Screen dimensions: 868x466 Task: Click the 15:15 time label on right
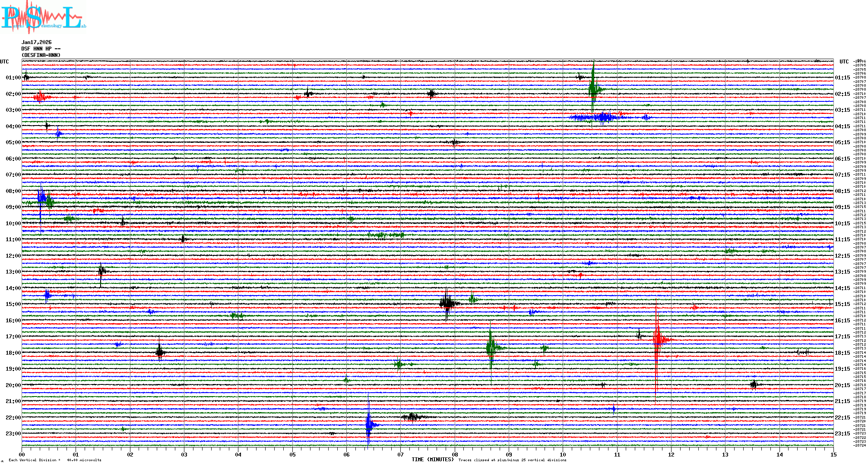point(842,304)
